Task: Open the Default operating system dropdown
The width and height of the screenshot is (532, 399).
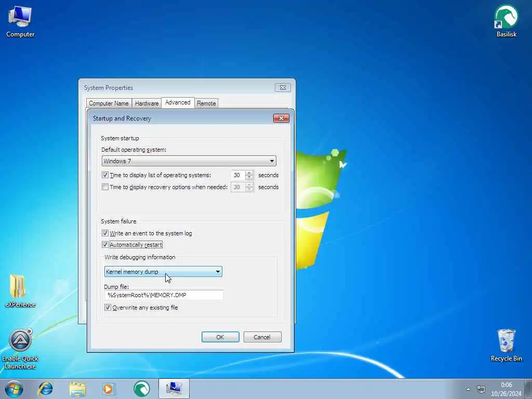Action: [x=189, y=161]
